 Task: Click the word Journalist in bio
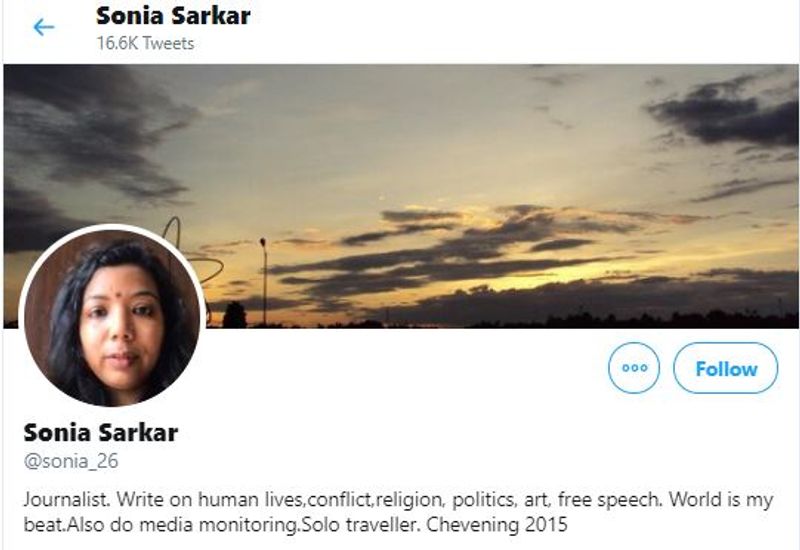(66, 499)
